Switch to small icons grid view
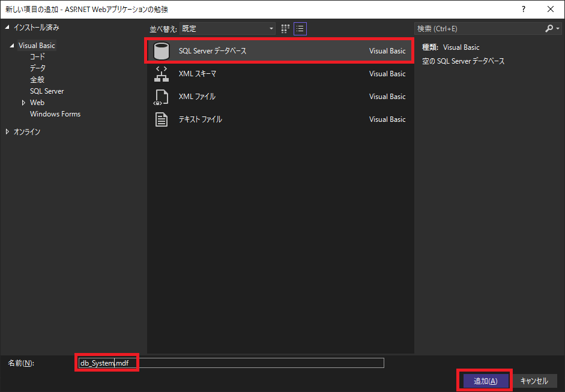 click(285, 29)
